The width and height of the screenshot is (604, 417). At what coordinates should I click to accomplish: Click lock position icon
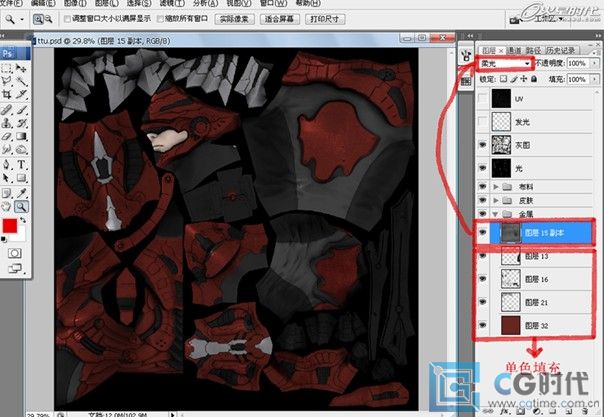[x=523, y=79]
